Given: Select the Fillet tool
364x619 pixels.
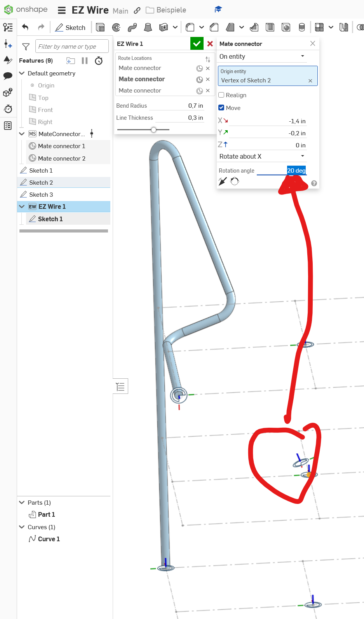Looking at the screenshot, I should coord(190,27).
